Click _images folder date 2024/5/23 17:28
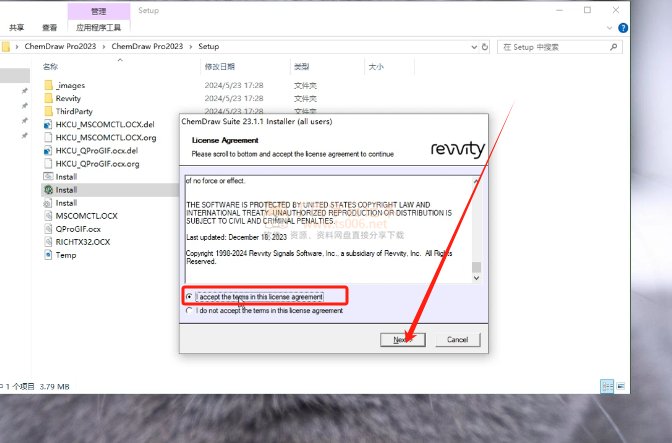The image size is (672, 443). tap(234, 85)
